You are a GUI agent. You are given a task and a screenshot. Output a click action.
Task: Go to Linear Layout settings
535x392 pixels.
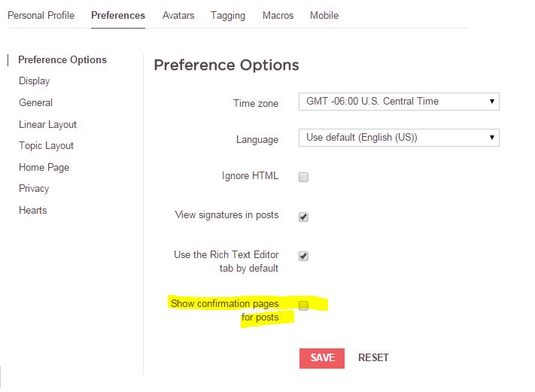coord(47,124)
